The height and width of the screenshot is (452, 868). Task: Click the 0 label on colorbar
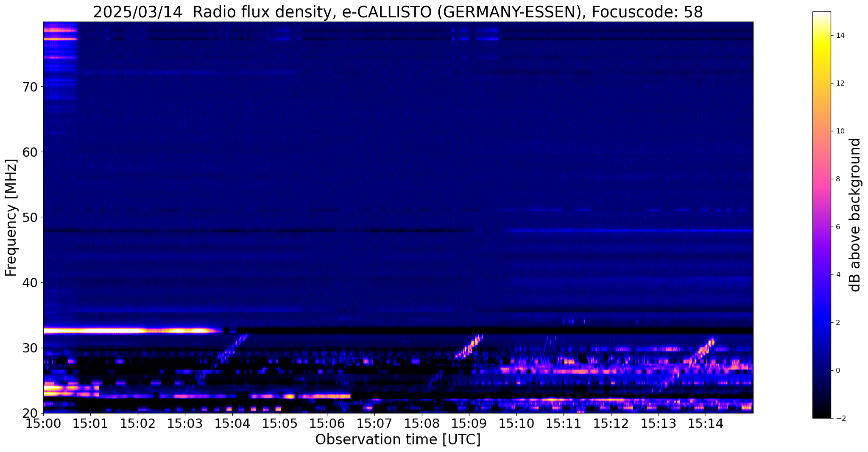tap(837, 371)
